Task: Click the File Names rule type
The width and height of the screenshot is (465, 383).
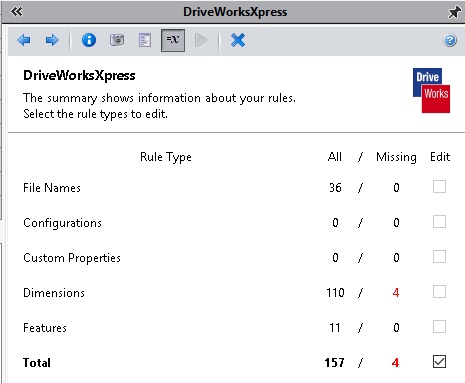Action: [x=52, y=188]
